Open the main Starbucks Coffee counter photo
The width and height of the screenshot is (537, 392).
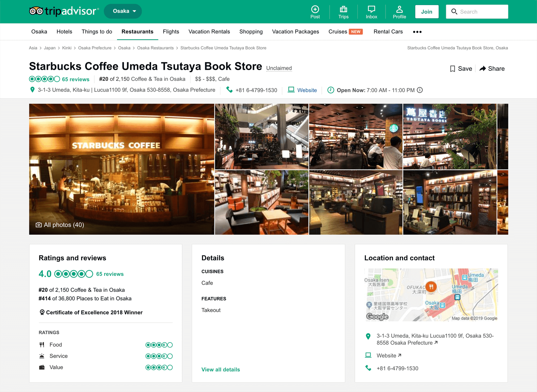coord(122,169)
